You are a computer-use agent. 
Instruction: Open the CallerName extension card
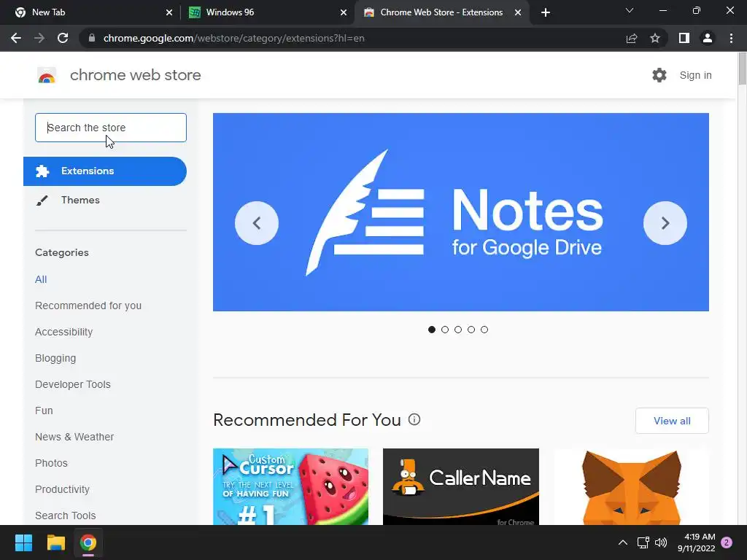(461, 486)
